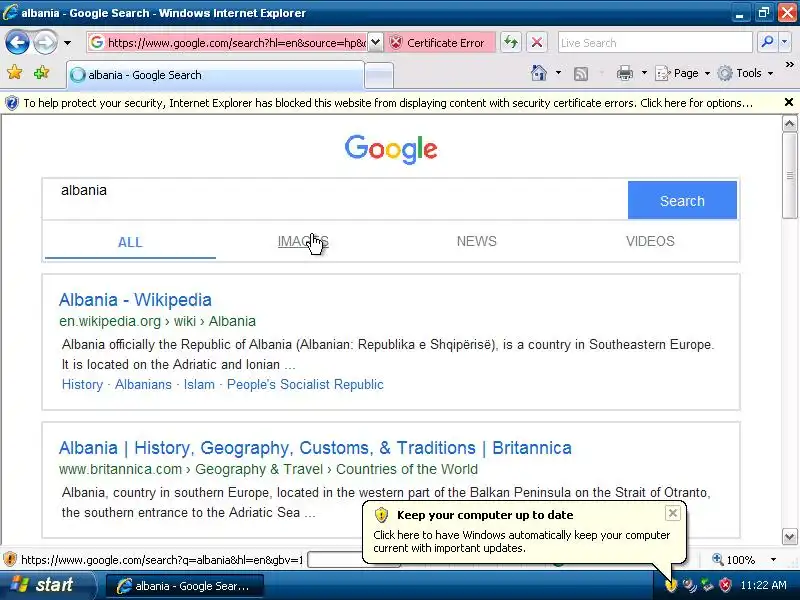Open the Albanians sitelink
Image resolution: width=800 pixels, height=600 pixels.
143,384
